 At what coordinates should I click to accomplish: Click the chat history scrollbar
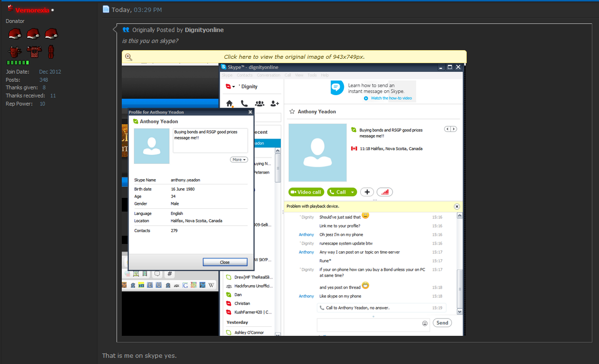coord(460,289)
